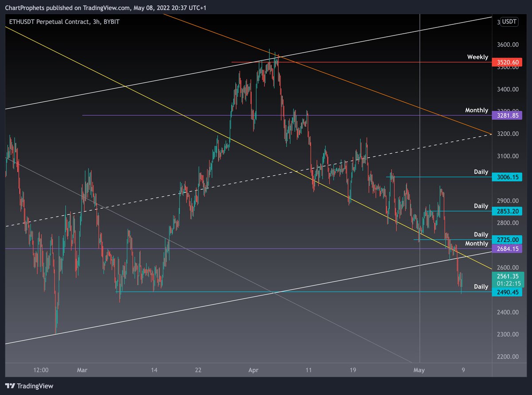Click the TradingView logo at bottom left
532x395 pixels.
tap(29, 386)
